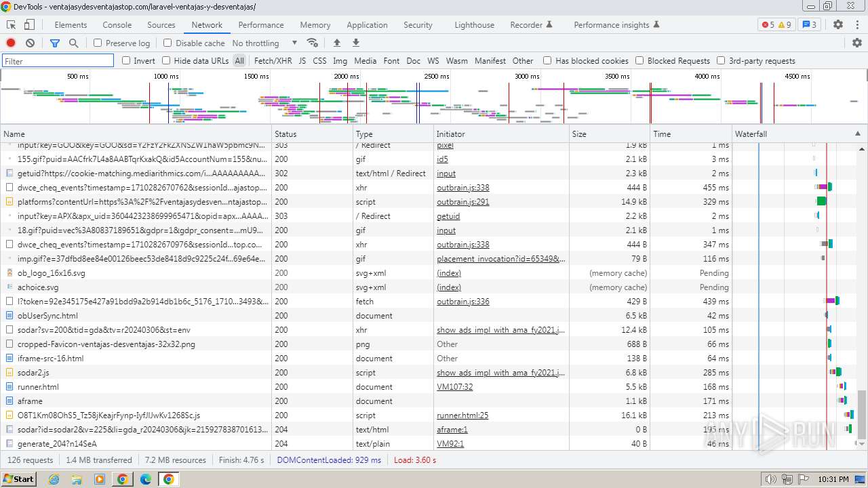
Task: Open the No throttling dropdown
Action: (x=264, y=43)
